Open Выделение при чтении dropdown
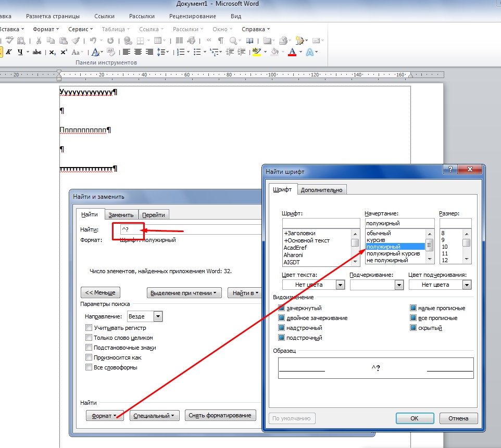The height and width of the screenshot is (448, 501). click(x=184, y=293)
